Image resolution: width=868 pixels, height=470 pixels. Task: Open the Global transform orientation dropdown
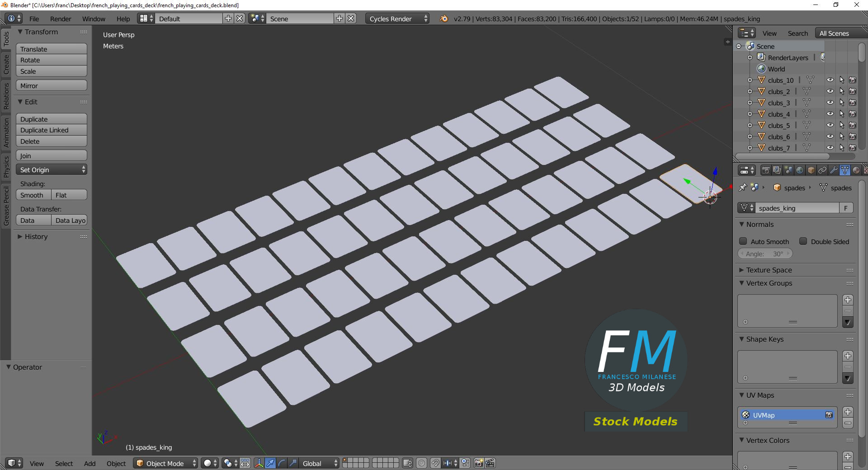coord(319,463)
